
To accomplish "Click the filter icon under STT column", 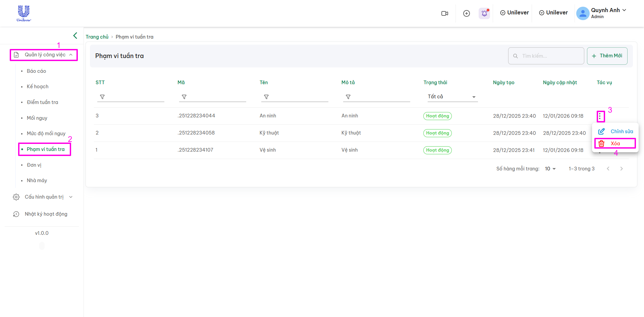I will (102, 97).
